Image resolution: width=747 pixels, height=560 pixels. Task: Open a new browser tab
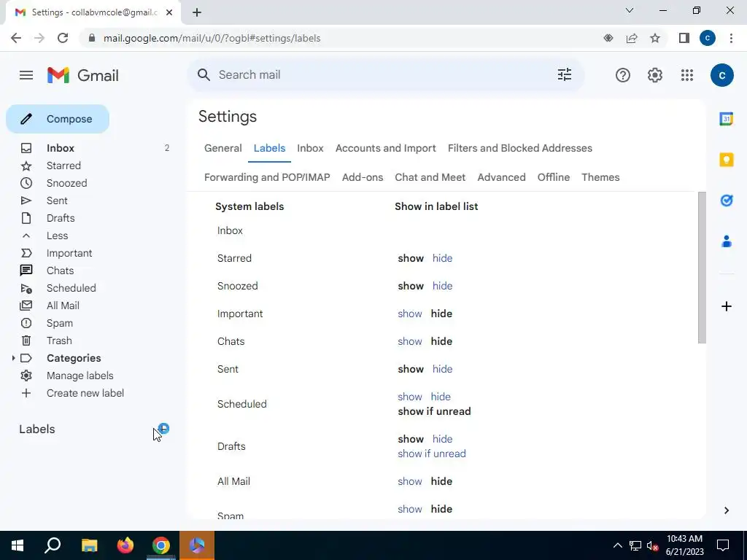[x=197, y=12]
